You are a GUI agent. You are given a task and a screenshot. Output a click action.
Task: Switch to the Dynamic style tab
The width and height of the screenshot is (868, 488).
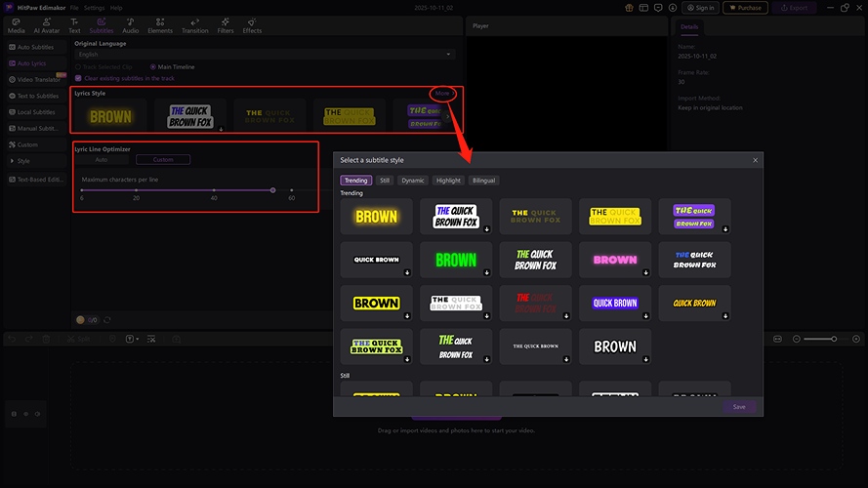coord(413,181)
